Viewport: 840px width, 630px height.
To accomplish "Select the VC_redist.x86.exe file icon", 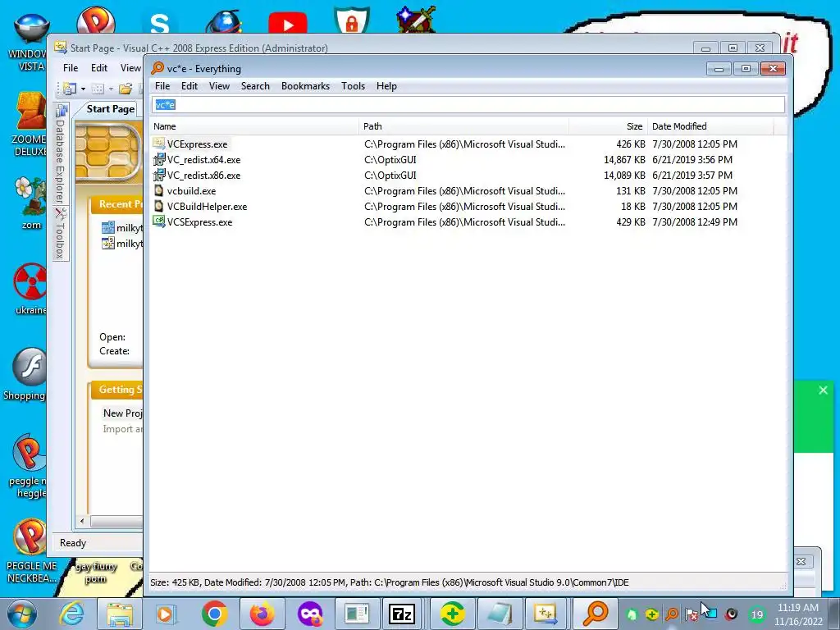I will point(158,175).
